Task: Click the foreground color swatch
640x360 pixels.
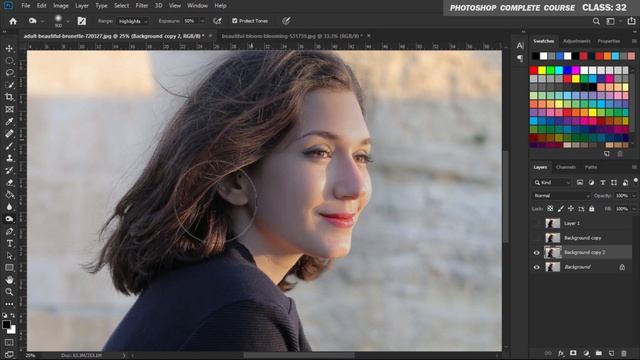Action: pos(6,325)
